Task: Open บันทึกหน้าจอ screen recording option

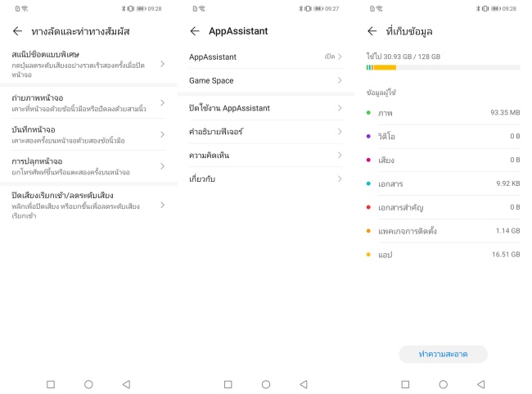Action: [88, 134]
